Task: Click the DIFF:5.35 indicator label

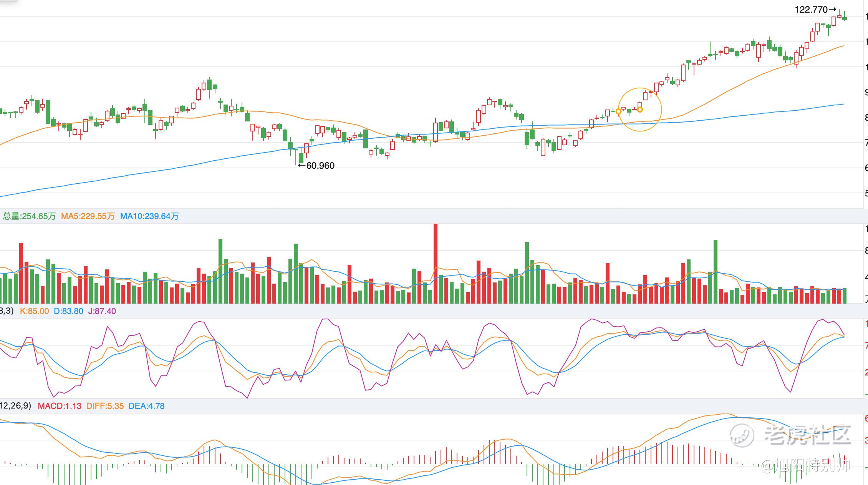Action: (x=105, y=406)
